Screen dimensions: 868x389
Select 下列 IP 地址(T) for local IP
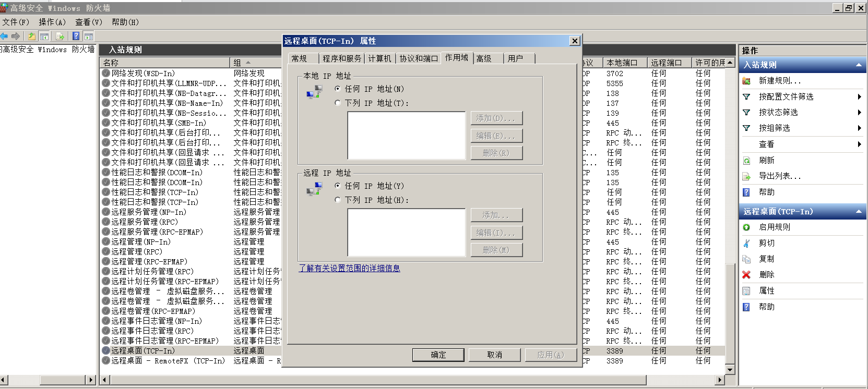pyautogui.click(x=338, y=103)
